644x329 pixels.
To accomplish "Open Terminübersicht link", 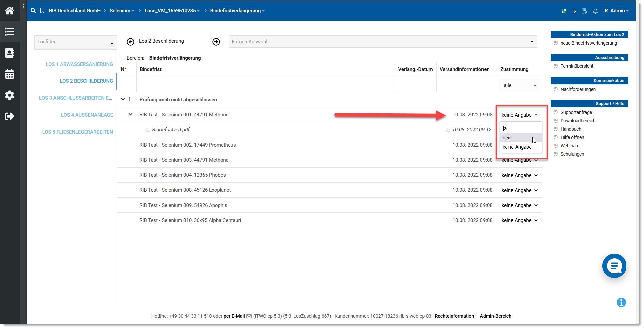I will click(577, 66).
